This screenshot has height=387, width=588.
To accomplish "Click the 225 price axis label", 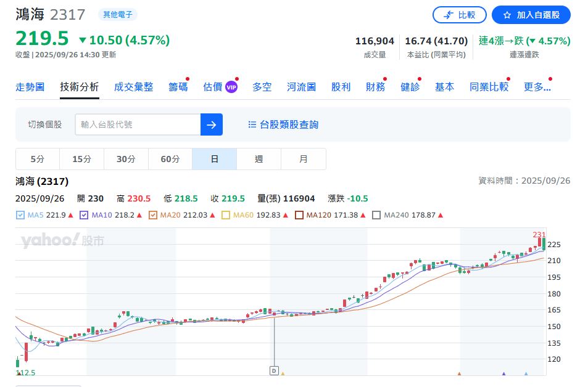I will click(554, 245).
